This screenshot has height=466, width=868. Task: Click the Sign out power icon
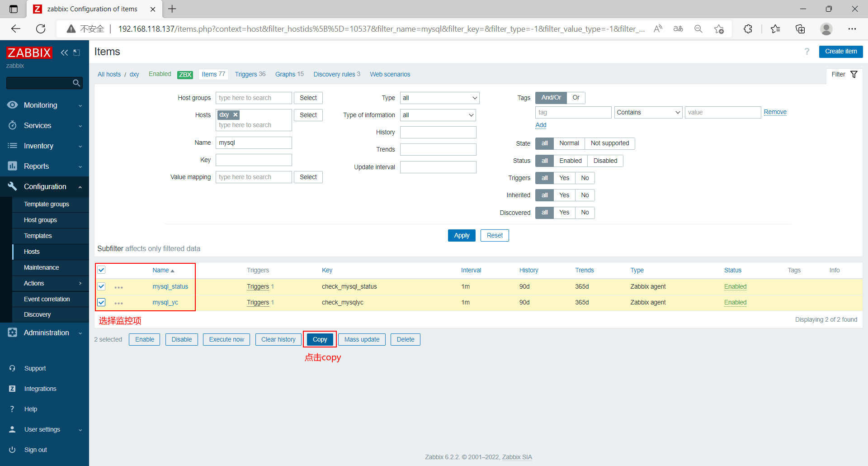click(x=12, y=450)
